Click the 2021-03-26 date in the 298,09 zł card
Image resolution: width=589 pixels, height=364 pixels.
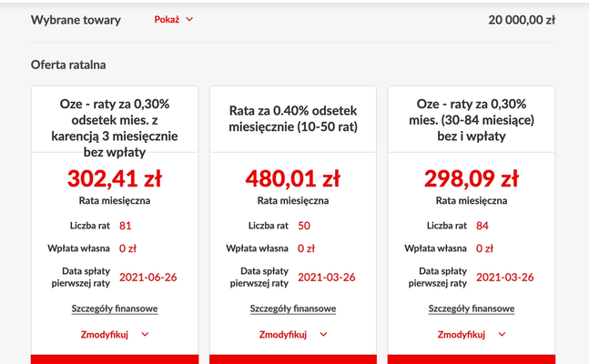tap(505, 278)
